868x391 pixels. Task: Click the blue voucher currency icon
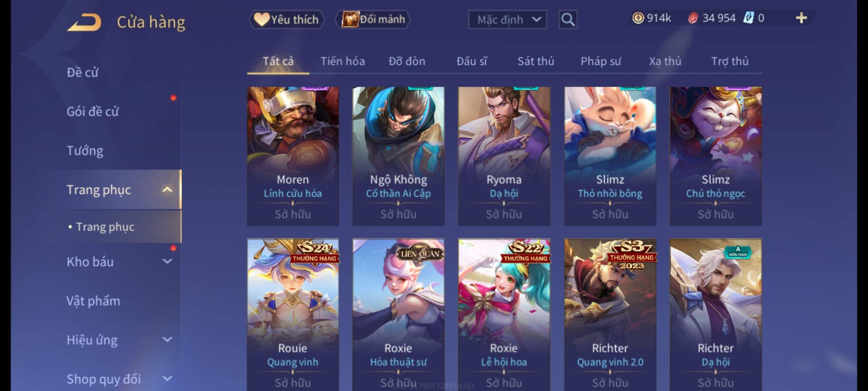tap(748, 18)
